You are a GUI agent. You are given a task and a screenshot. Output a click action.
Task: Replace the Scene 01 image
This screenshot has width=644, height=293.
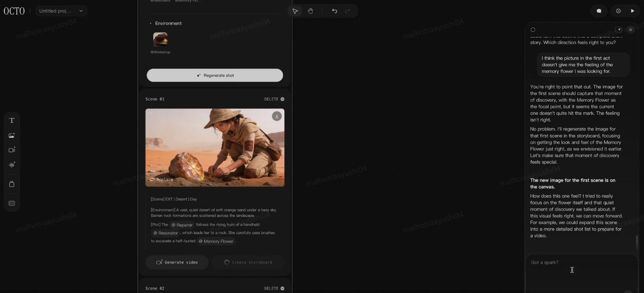pyautogui.click(x=162, y=179)
